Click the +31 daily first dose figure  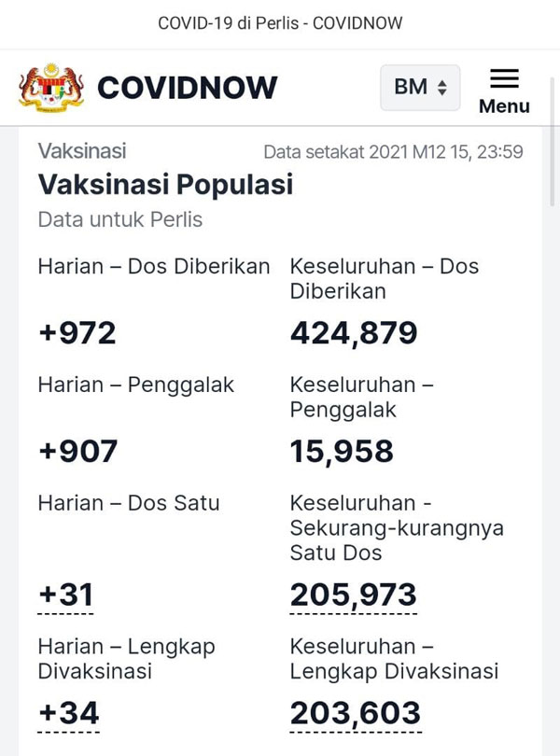click(x=65, y=595)
